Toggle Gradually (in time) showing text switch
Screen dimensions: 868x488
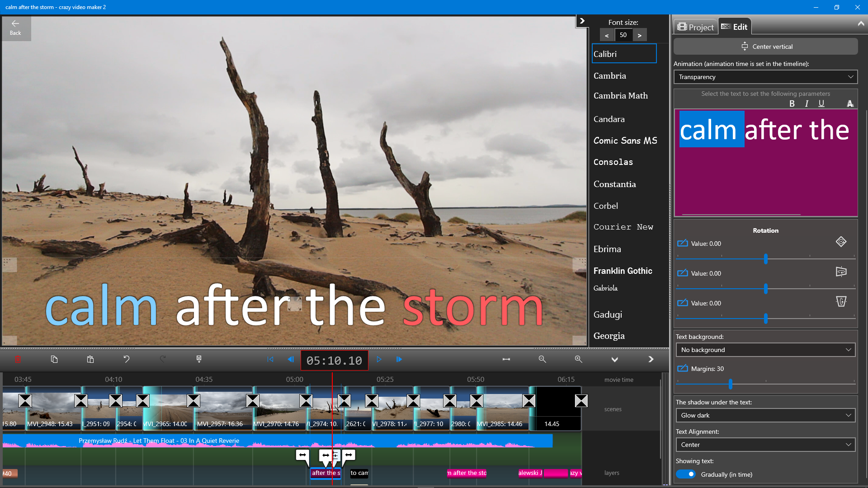(686, 474)
